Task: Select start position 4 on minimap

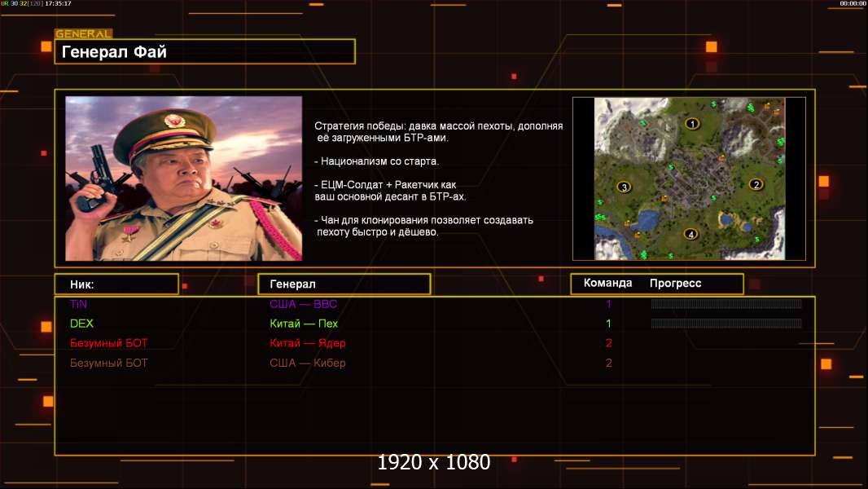Action: click(690, 234)
